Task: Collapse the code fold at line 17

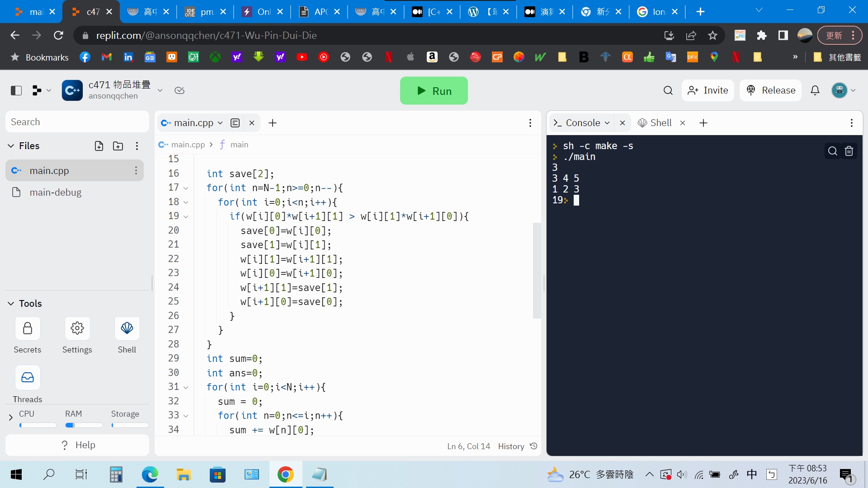Action: [186, 188]
